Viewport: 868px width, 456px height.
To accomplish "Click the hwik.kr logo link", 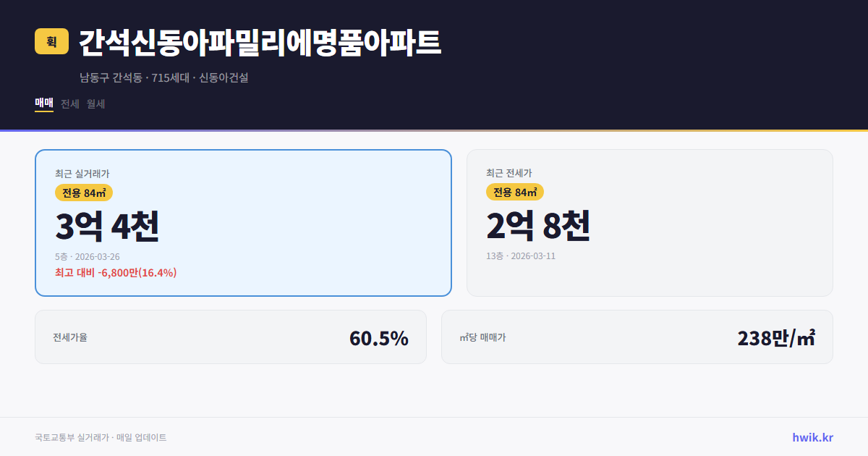I will point(812,436).
